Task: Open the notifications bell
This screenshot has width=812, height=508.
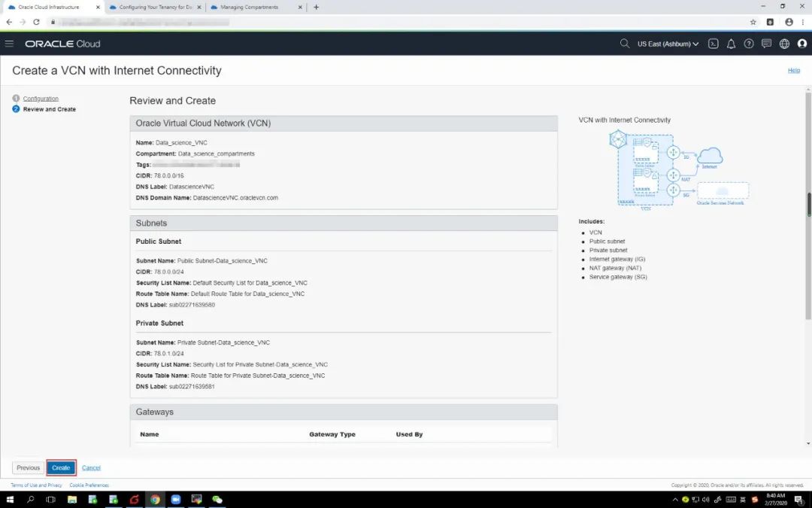Action: coord(731,44)
